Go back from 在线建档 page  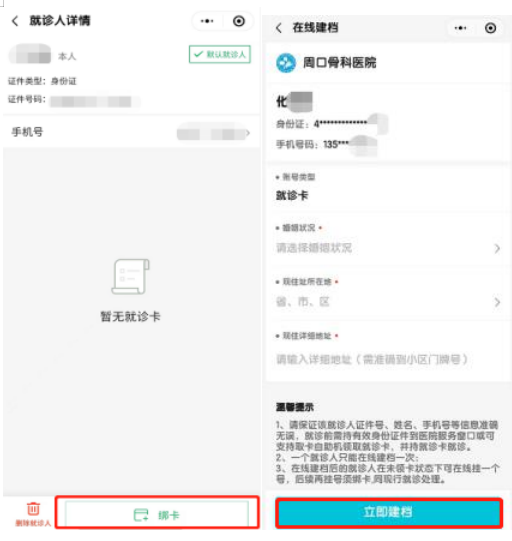tap(279, 28)
